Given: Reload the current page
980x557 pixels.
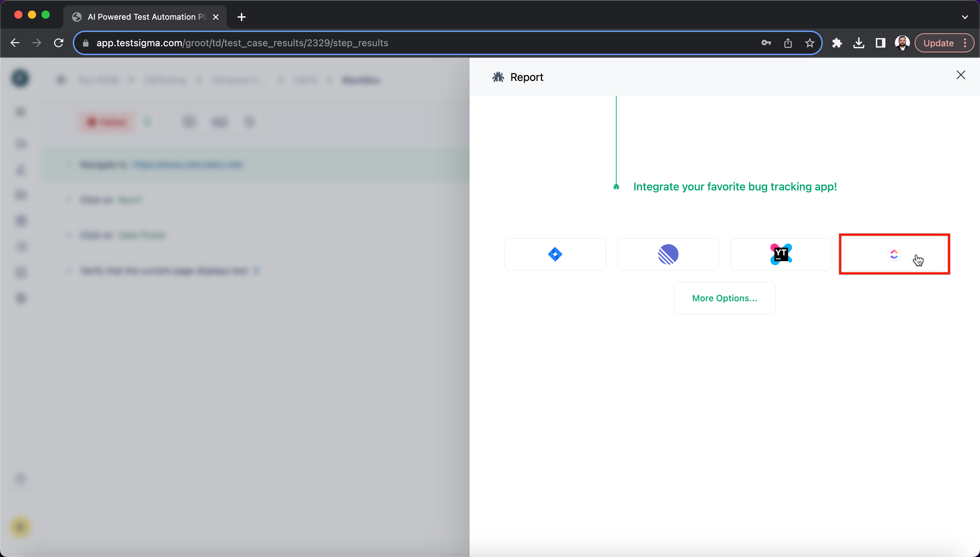Looking at the screenshot, I should click(59, 43).
